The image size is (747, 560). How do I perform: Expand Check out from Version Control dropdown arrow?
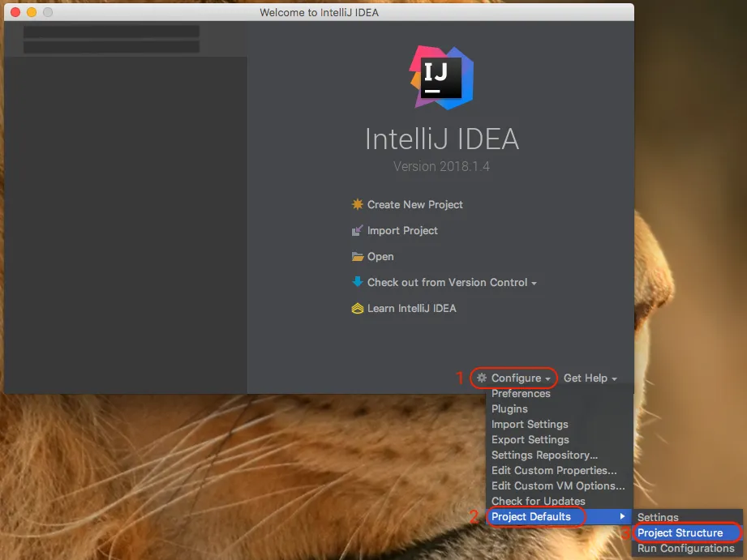click(534, 284)
